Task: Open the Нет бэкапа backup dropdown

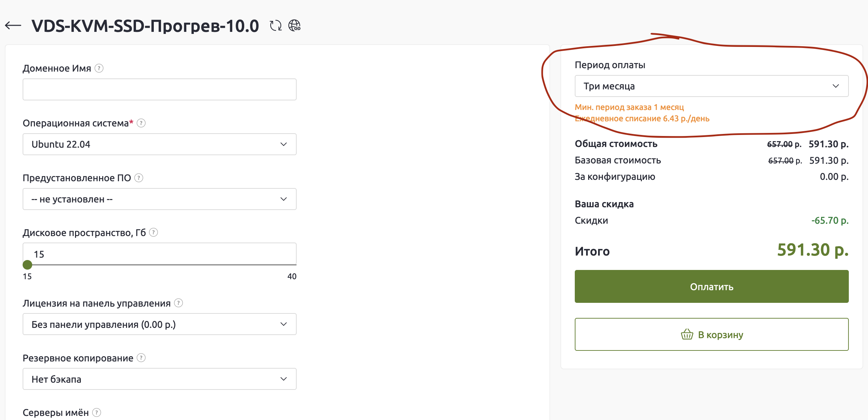Action: 159,379
